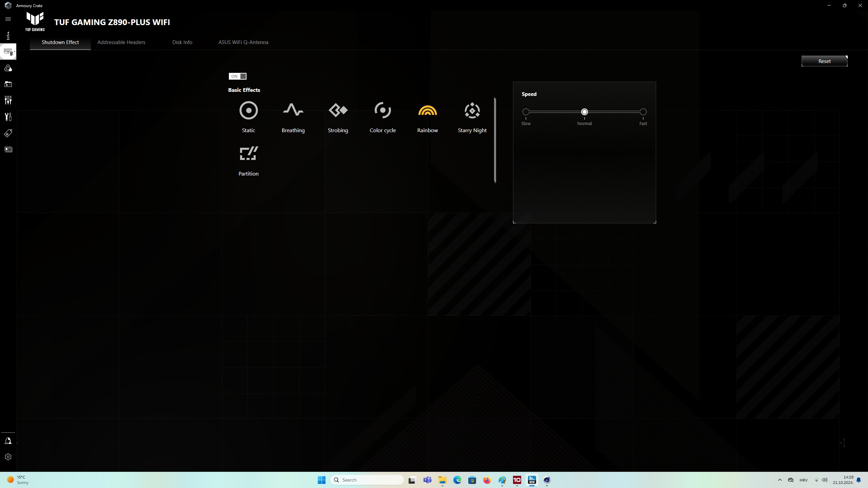Open the notification bell icon
868x488 pixels.
tap(859, 480)
